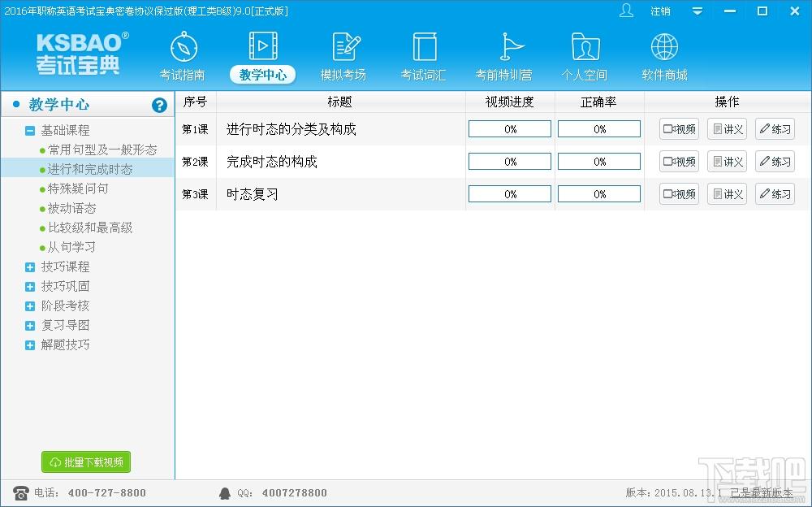This screenshot has width=812, height=507.
Task: Expand the 技巧课程 tree node
Action: tap(30, 266)
